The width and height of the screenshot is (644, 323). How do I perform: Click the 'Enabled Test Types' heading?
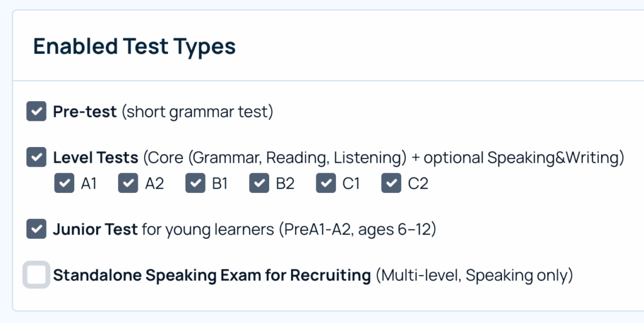point(135,47)
